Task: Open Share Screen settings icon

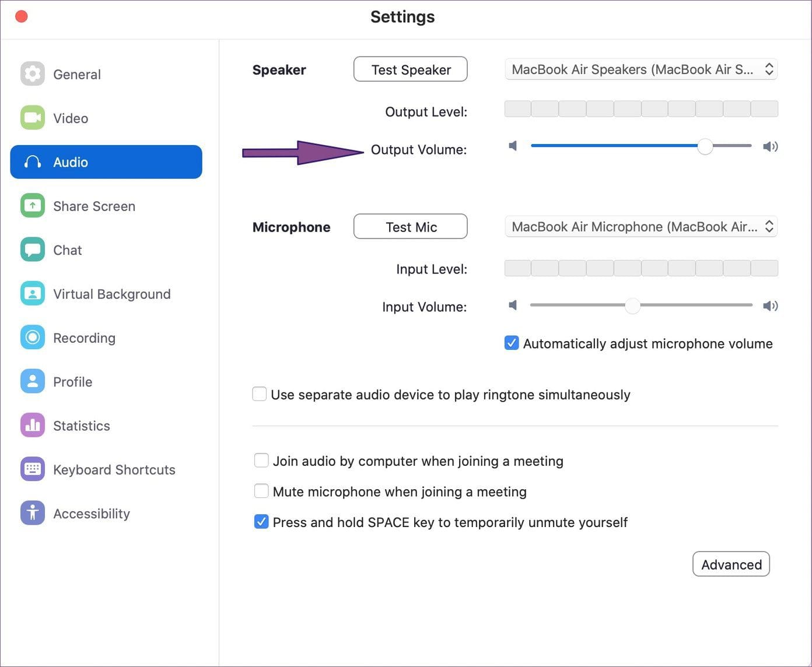Action: click(x=33, y=206)
